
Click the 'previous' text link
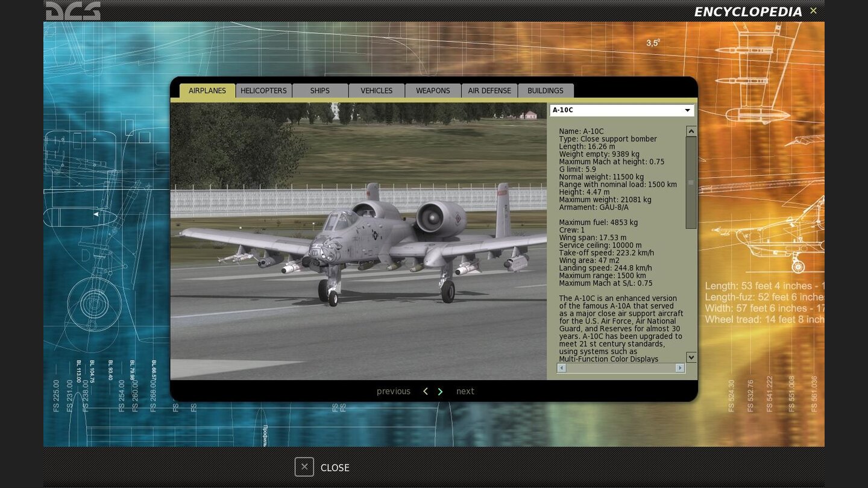point(394,392)
